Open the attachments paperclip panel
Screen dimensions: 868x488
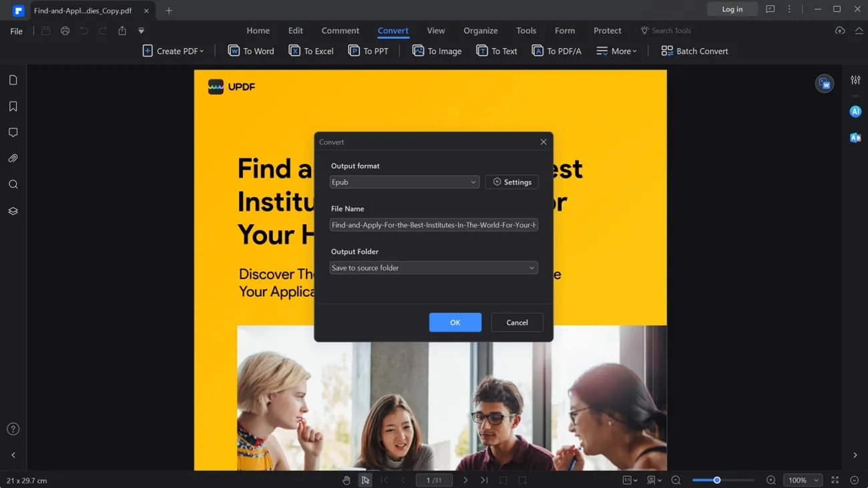click(x=13, y=158)
